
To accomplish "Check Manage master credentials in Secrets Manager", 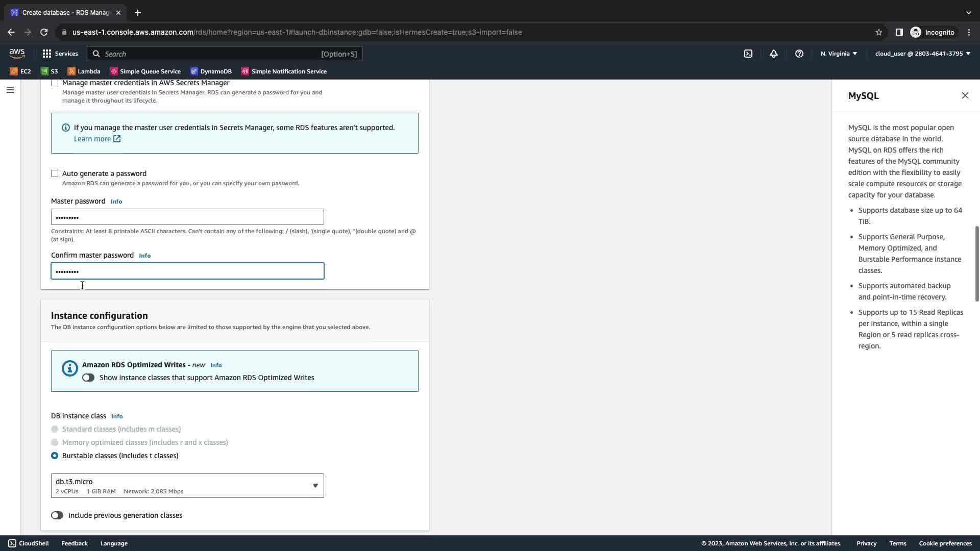I will coord(55,83).
